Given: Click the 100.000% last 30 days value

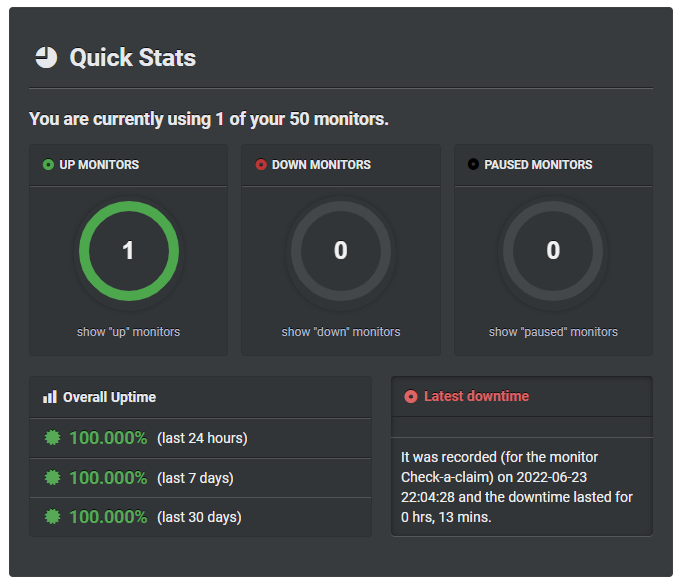Looking at the screenshot, I should pos(108,517).
